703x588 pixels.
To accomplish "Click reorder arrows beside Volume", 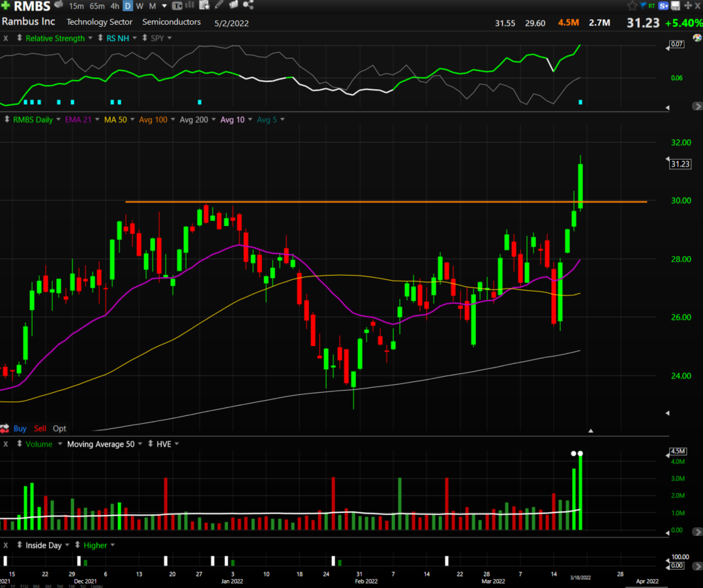I will (x=20, y=444).
